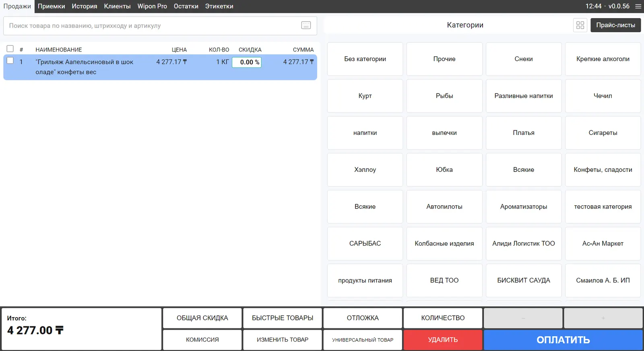The image size is (644, 351).
Task: Open the on-screen keyboard icon in search
Action: (x=306, y=25)
